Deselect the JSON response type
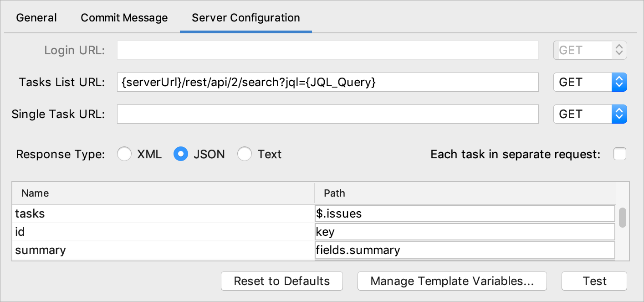The width and height of the screenshot is (644, 302). point(180,154)
